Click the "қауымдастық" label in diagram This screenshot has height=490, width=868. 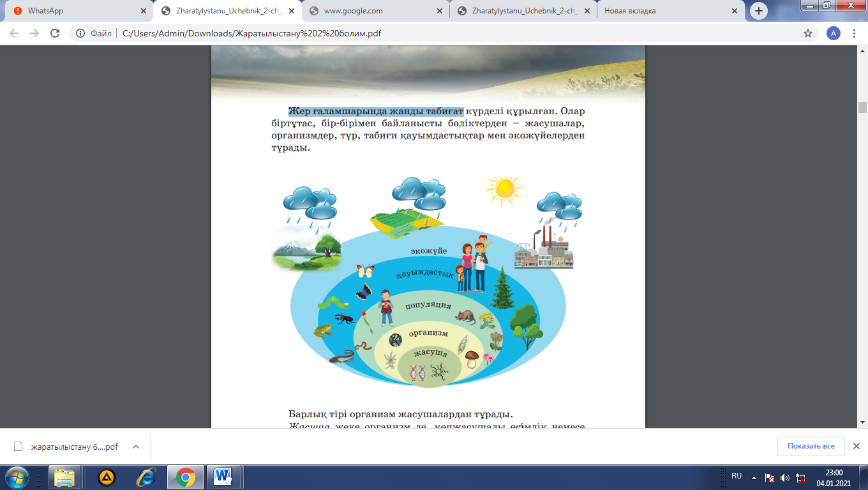coord(424,274)
